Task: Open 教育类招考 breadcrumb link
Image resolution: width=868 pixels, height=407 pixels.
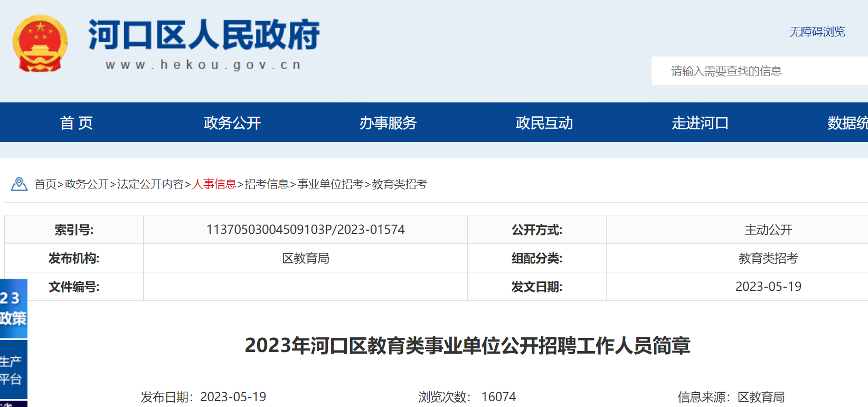Action: tap(400, 184)
